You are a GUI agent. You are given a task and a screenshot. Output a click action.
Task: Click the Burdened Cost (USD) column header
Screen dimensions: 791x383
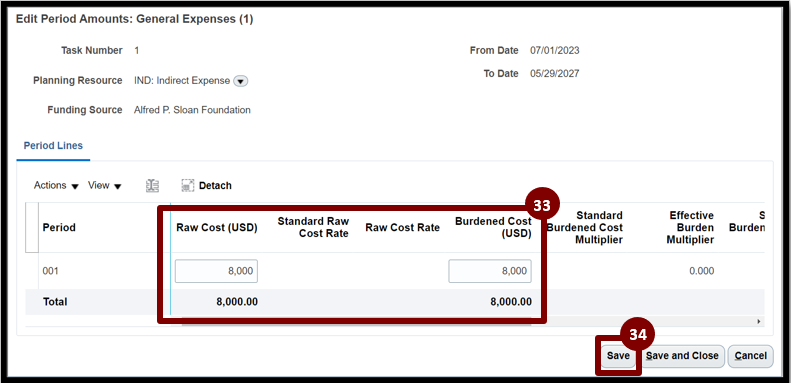[x=493, y=228]
